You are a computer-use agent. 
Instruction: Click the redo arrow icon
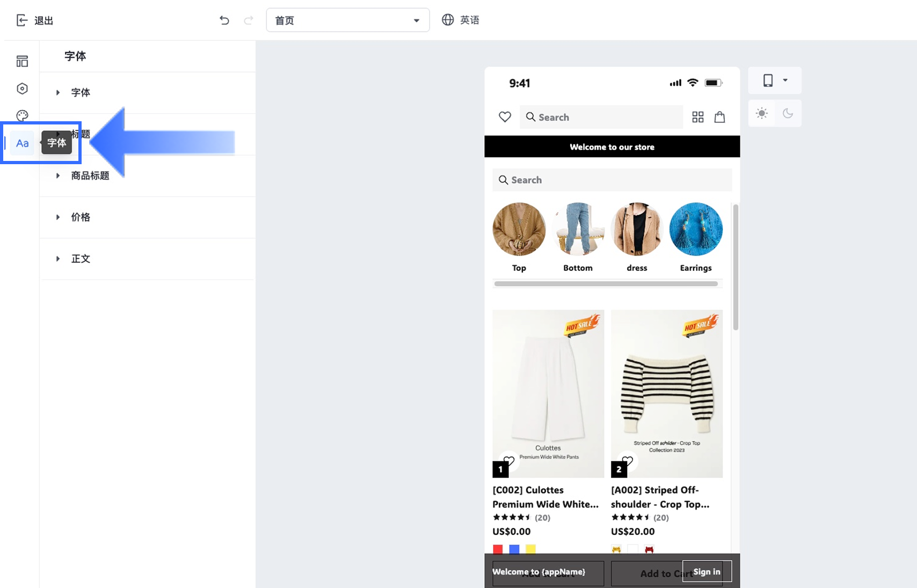click(249, 20)
